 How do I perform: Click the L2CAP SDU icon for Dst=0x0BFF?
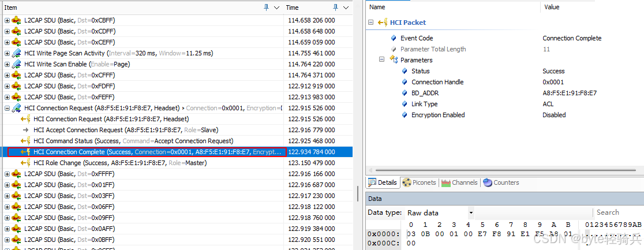point(16,240)
